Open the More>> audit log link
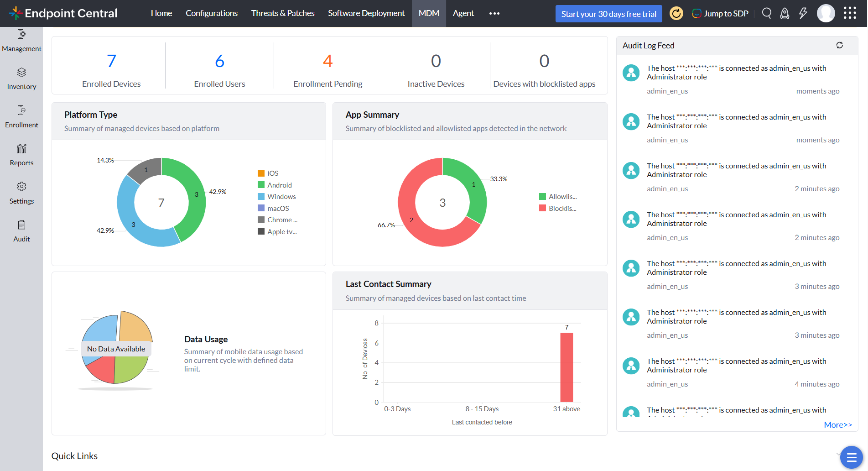Viewport: 868px width, 471px height. 838,425
